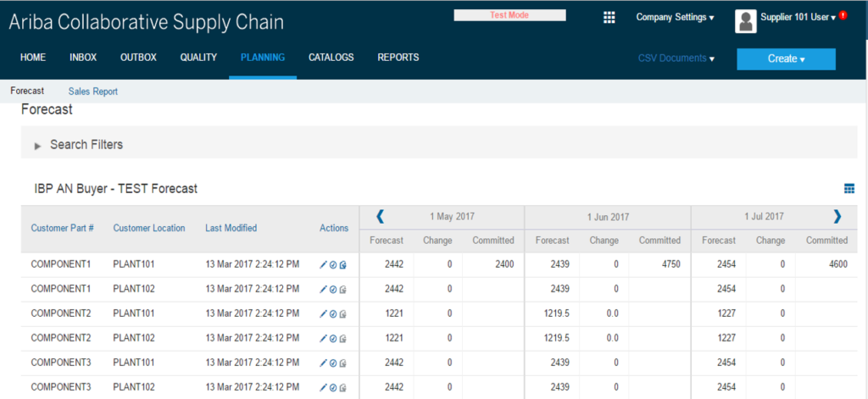Select the PLANNING tab
Screen dimensions: 868x399
tap(263, 58)
